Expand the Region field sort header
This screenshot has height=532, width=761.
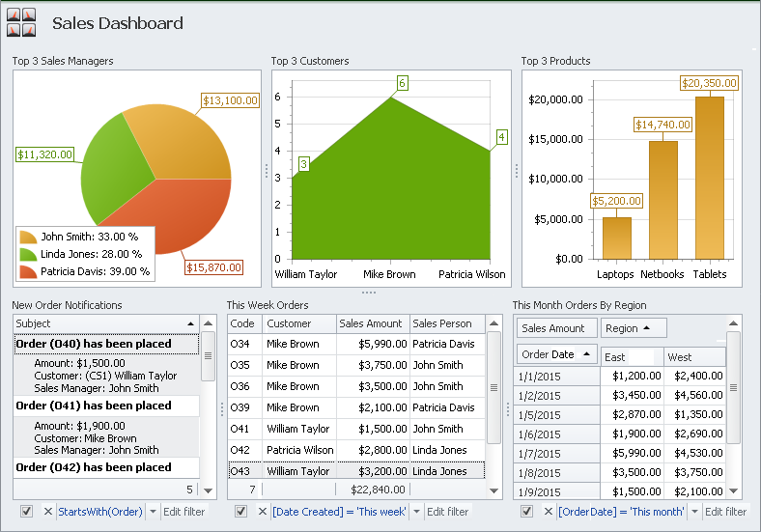point(634,328)
